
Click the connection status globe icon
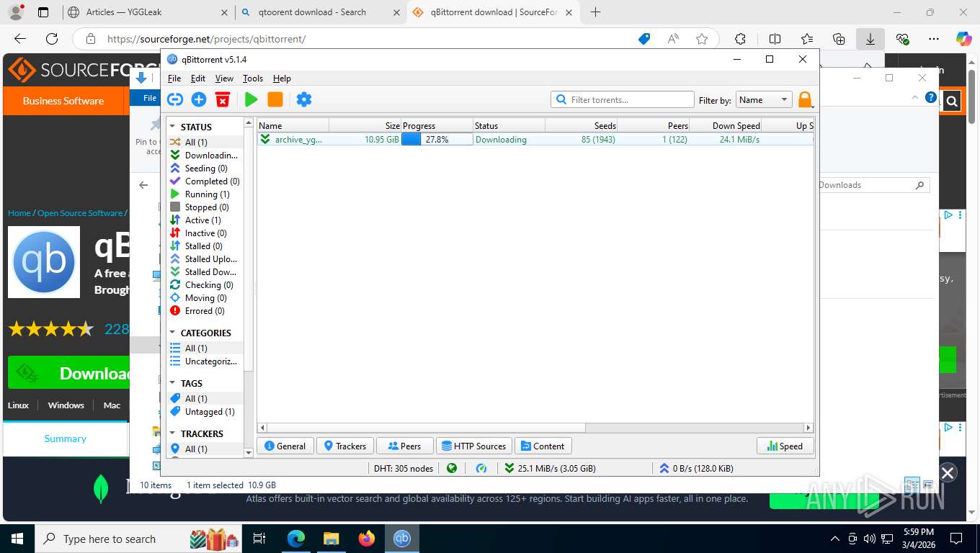(x=452, y=468)
